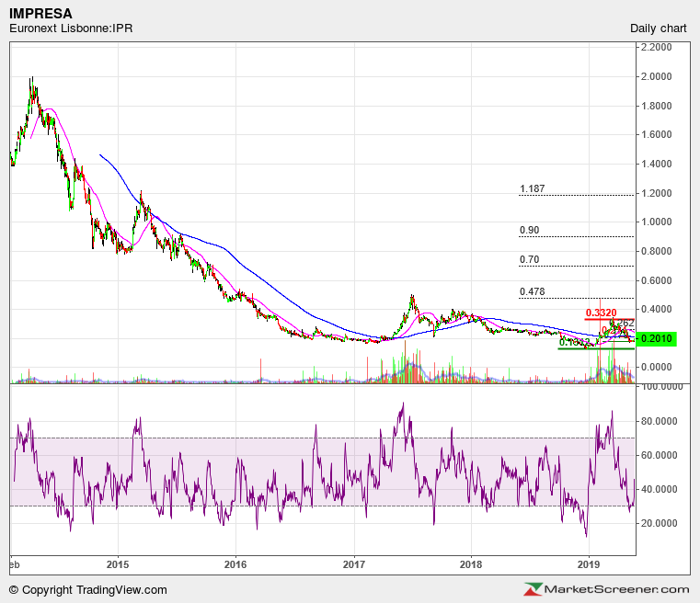Open the Copyright TradingView.com credit
The image size is (700, 603).
(x=88, y=590)
